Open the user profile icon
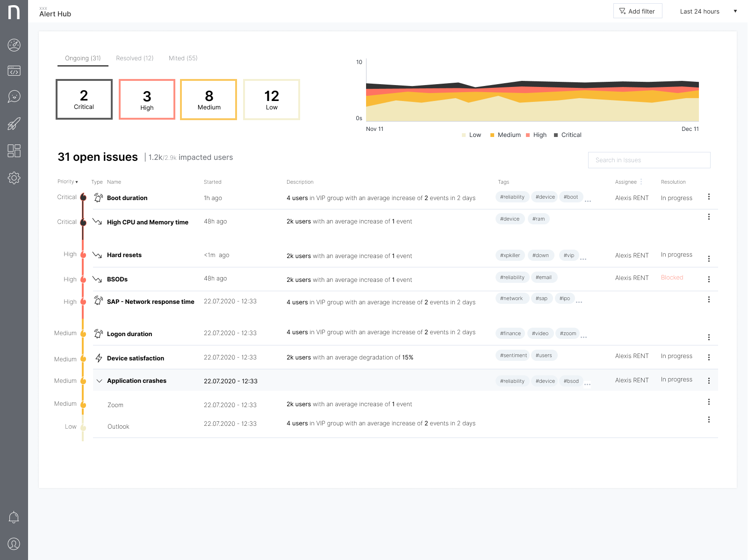Screen dimensions: 748x560 [x=14, y=544]
